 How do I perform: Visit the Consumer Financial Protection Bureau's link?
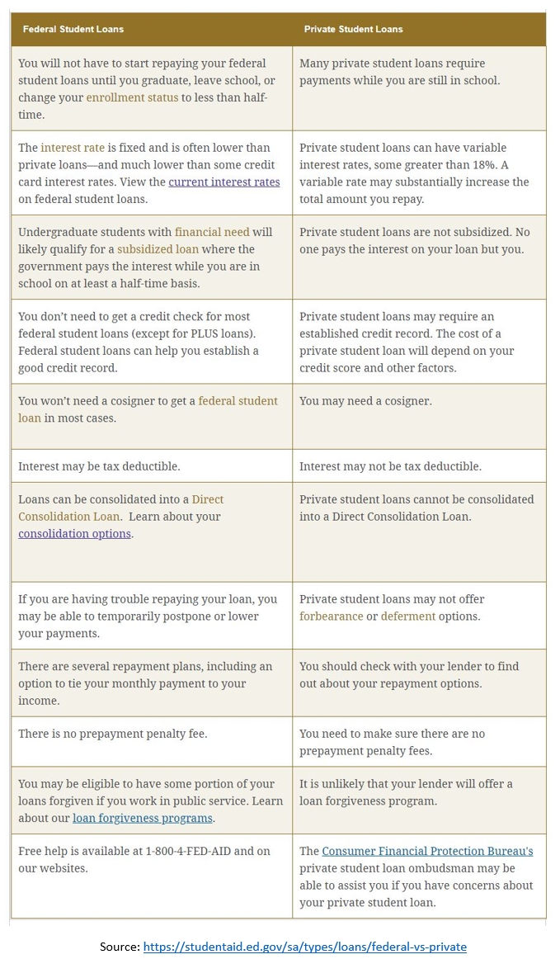(427, 852)
